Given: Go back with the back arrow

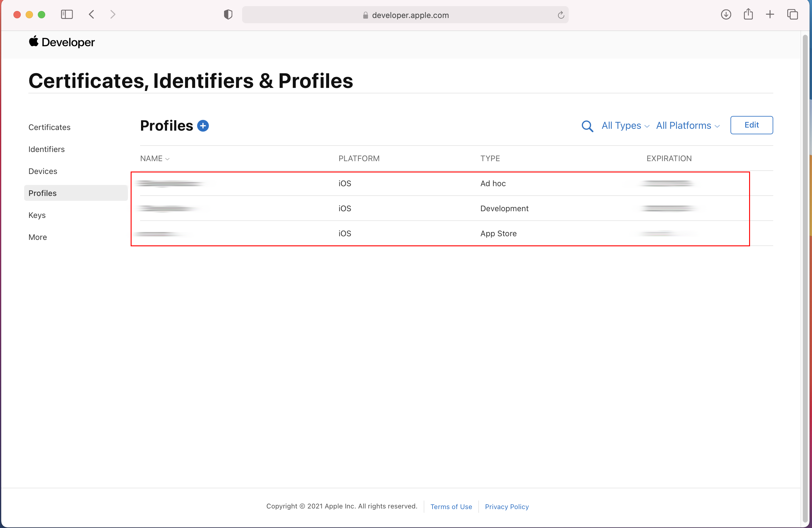Looking at the screenshot, I should point(92,14).
